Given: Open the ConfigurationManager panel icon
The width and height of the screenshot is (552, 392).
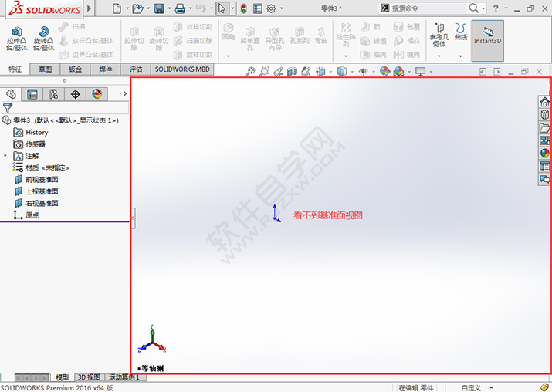Looking at the screenshot, I should 53,94.
